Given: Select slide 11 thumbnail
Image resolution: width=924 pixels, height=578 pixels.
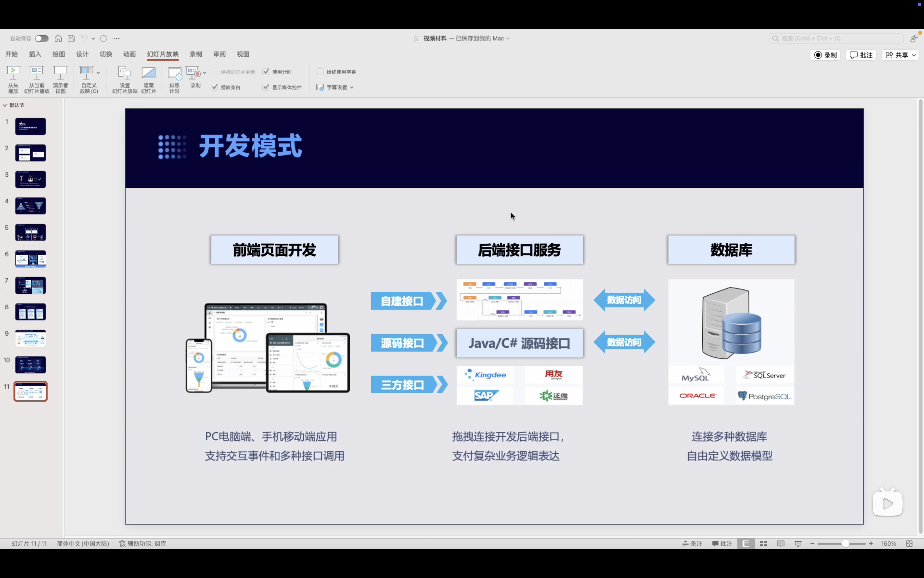Looking at the screenshot, I should (x=31, y=391).
